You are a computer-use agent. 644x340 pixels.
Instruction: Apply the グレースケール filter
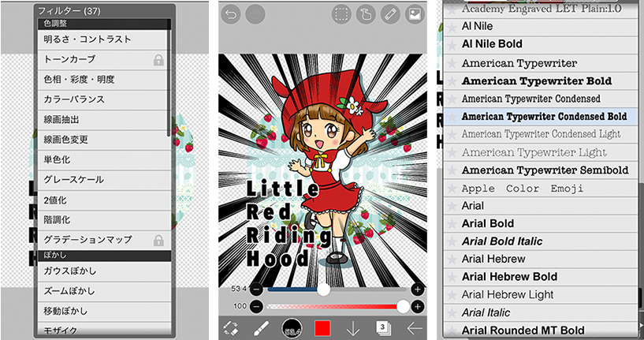pyautogui.click(x=104, y=180)
